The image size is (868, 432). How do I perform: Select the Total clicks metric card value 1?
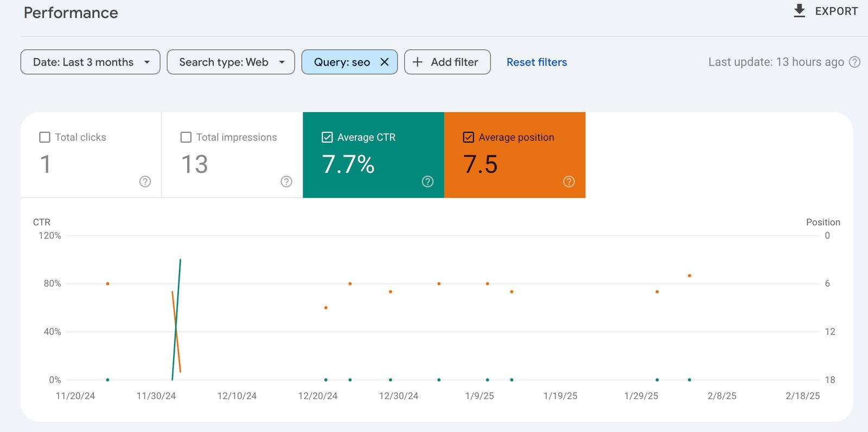46,164
